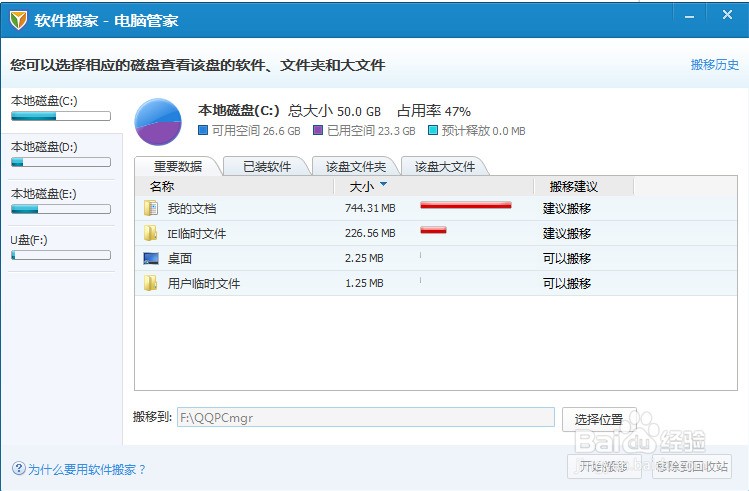The width and height of the screenshot is (749, 491).
Task: Click the 移除到回收站 button
Action: click(692, 466)
